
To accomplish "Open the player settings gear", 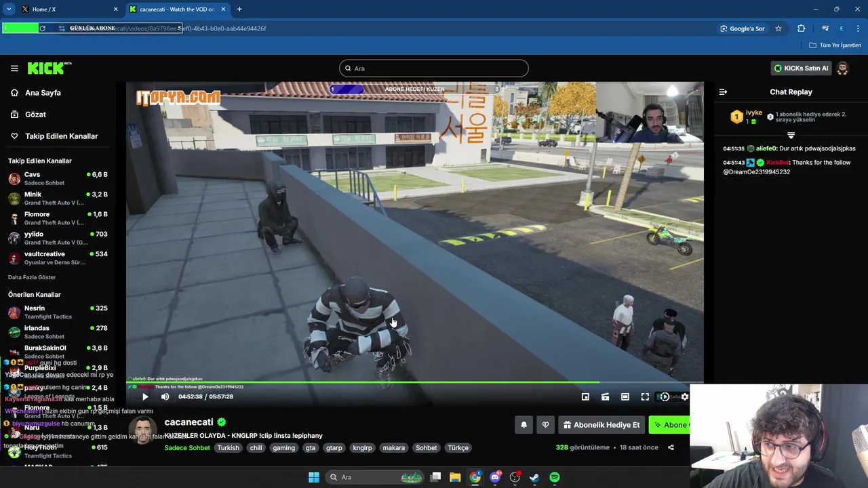I will click(684, 396).
